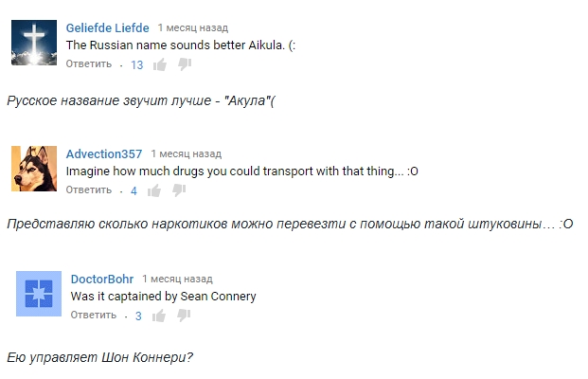Open timestamp of Geliefde Liefde's comment
Image resolution: width=588 pixels, height=379 pixels.
point(193,28)
